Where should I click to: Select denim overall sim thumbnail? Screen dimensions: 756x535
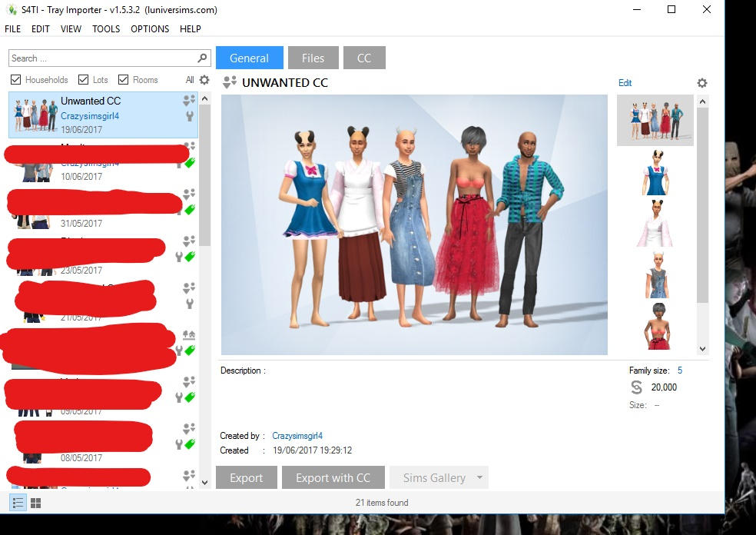click(x=658, y=274)
